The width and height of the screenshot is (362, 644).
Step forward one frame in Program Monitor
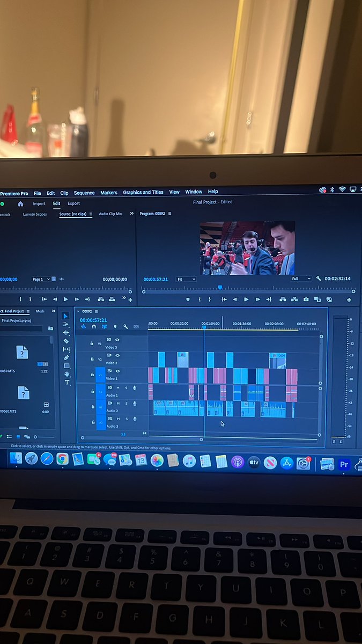click(257, 299)
